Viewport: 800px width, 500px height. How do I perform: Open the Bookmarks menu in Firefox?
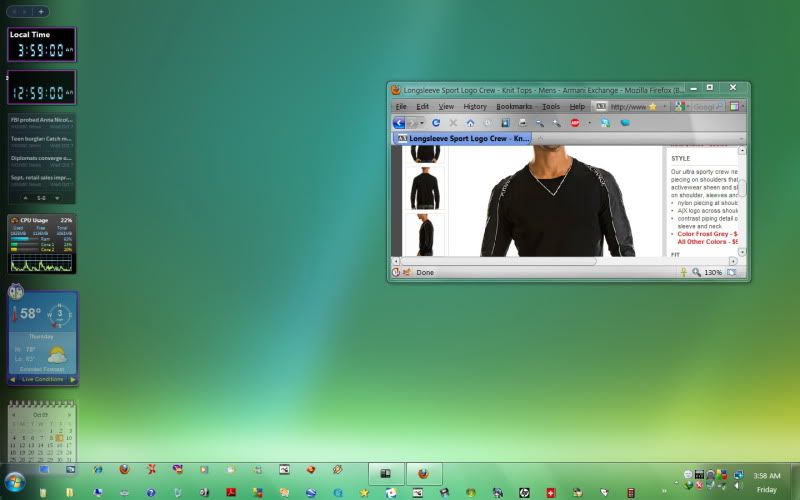coord(514,107)
